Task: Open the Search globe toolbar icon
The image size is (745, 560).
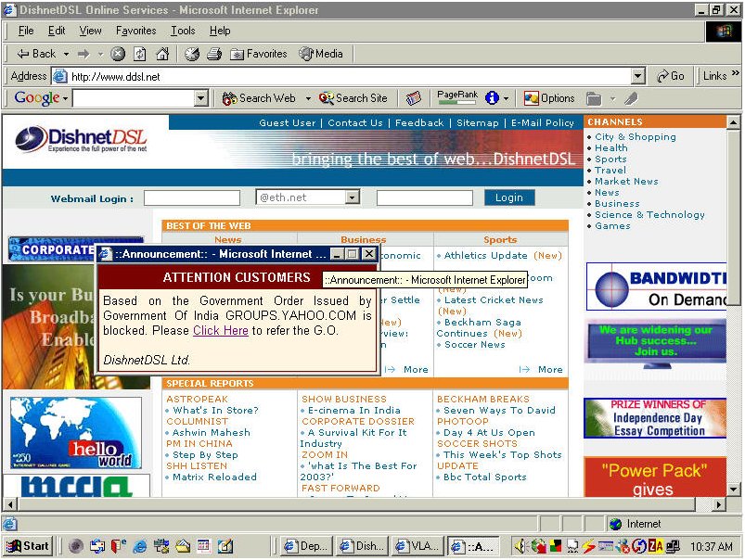Action: [192, 54]
